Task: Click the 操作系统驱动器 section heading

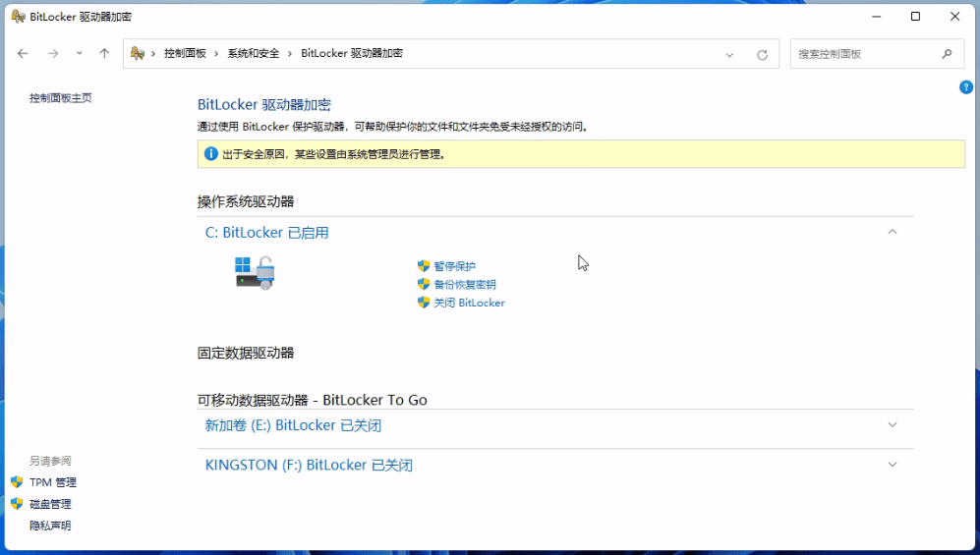Action: pyautogui.click(x=246, y=201)
